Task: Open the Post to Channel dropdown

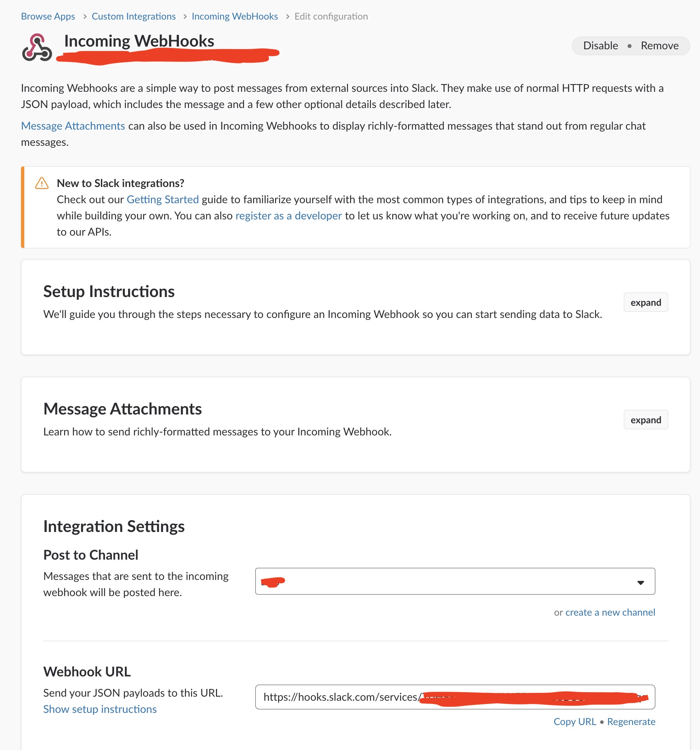Action: (x=455, y=581)
